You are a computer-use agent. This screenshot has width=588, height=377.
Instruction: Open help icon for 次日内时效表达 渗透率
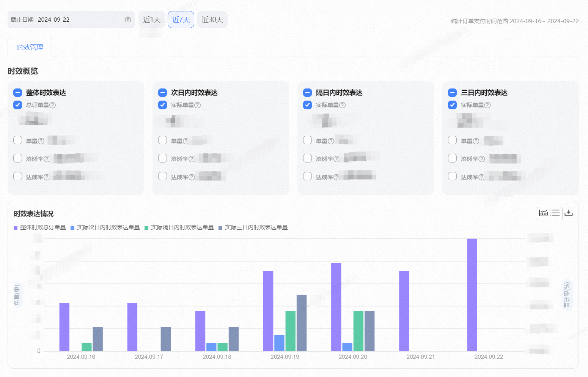tap(192, 159)
